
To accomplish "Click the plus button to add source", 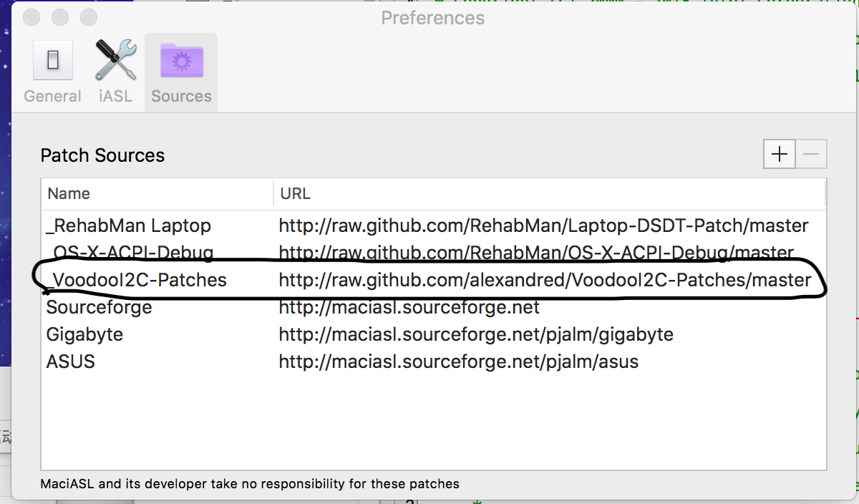I will (779, 154).
